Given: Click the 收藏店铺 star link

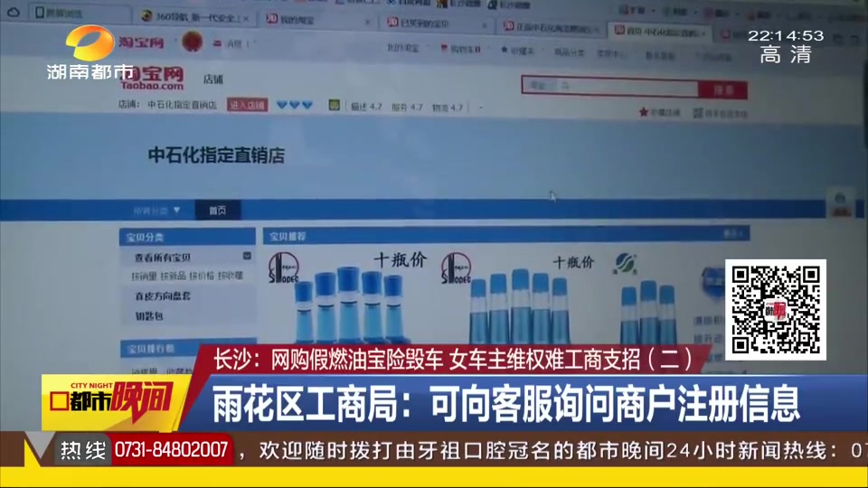Looking at the screenshot, I should point(660,112).
